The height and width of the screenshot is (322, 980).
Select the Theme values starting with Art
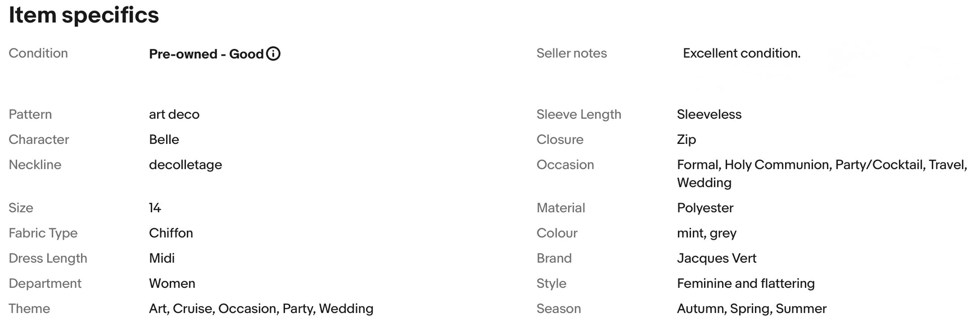(261, 308)
